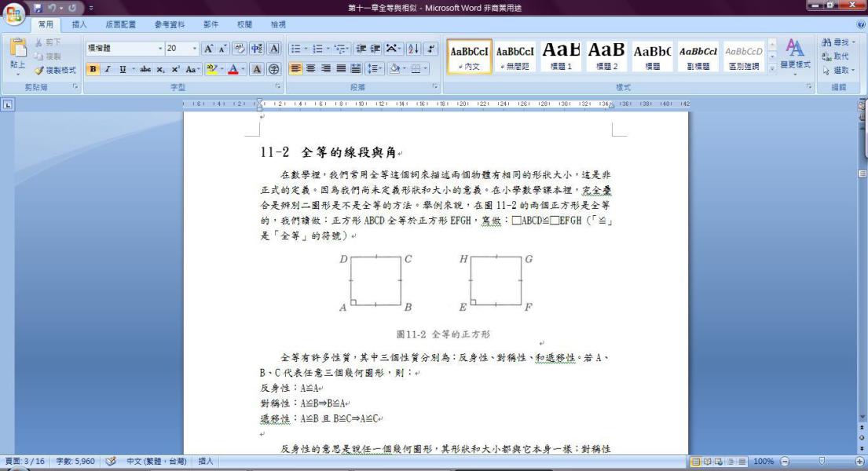Click the zoom slider in status bar

point(822,461)
